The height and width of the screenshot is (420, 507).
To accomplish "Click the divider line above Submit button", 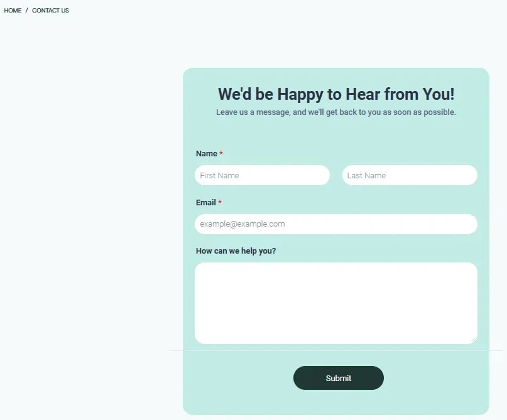I will coord(336,350).
